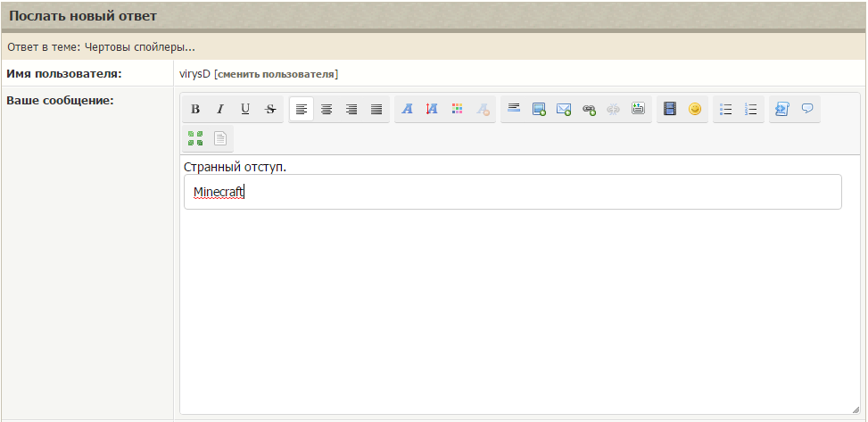Viewport: 868px width, 422px height.
Task: Align text to the left
Action: 302,109
